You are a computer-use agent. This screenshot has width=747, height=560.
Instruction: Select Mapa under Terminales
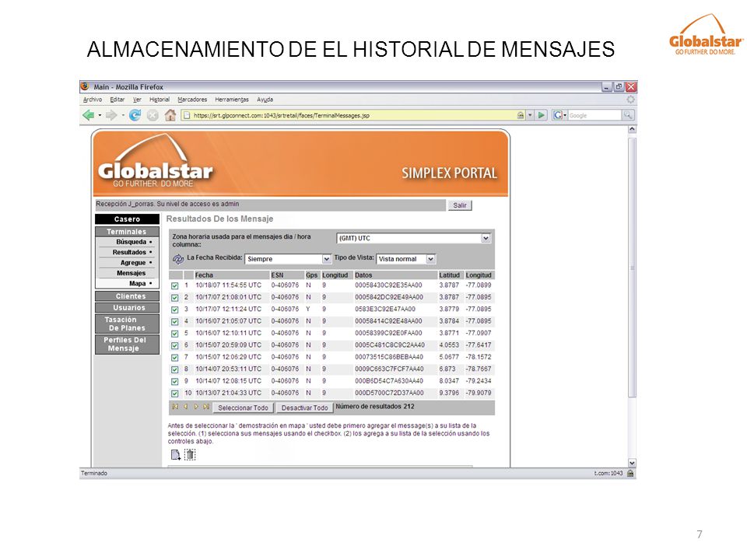tap(137, 283)
